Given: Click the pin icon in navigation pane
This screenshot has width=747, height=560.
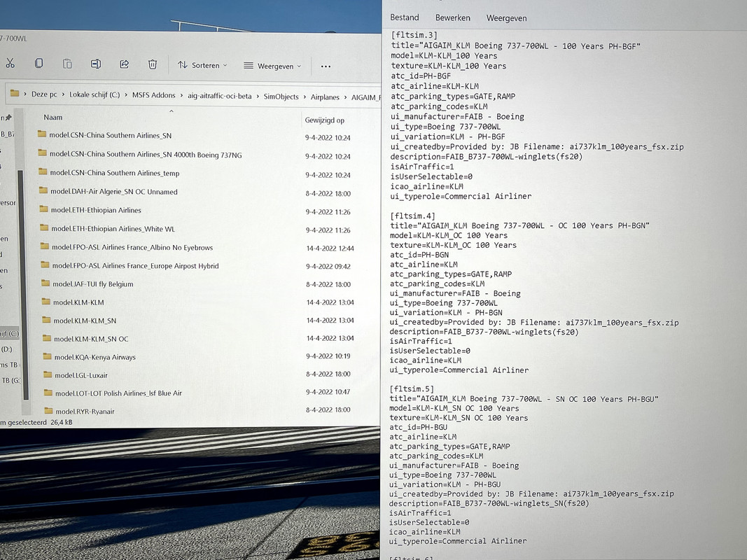Looking at the screenshot, I should click(x=8, y=118).
